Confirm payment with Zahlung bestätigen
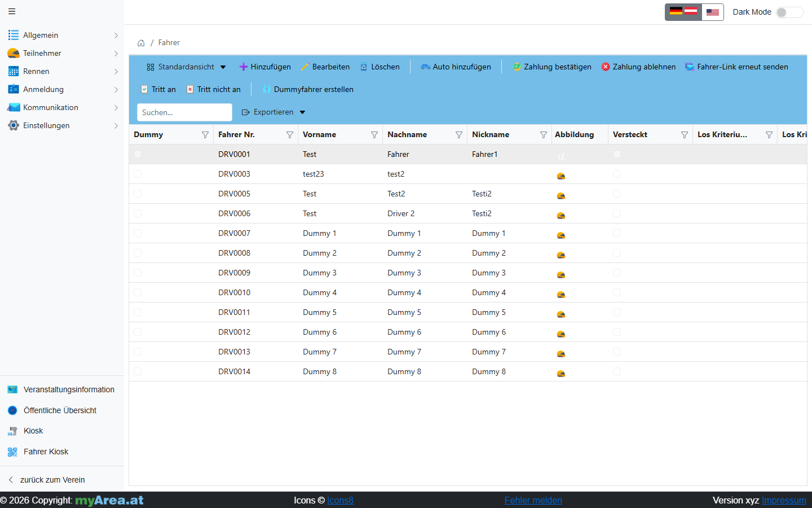Viewport: 812px width, 508px height. click(x=552, y=67)
